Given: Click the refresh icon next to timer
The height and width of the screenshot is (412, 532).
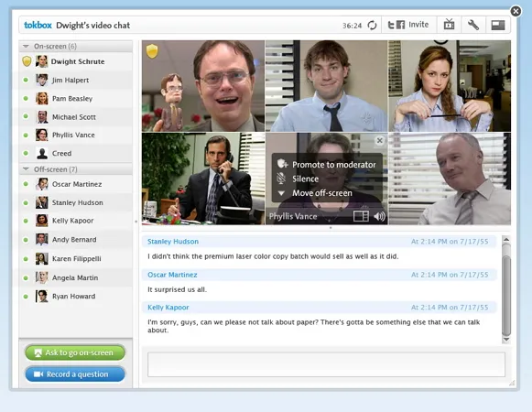Looking at the screenshot, I should (x=372, y=25).
